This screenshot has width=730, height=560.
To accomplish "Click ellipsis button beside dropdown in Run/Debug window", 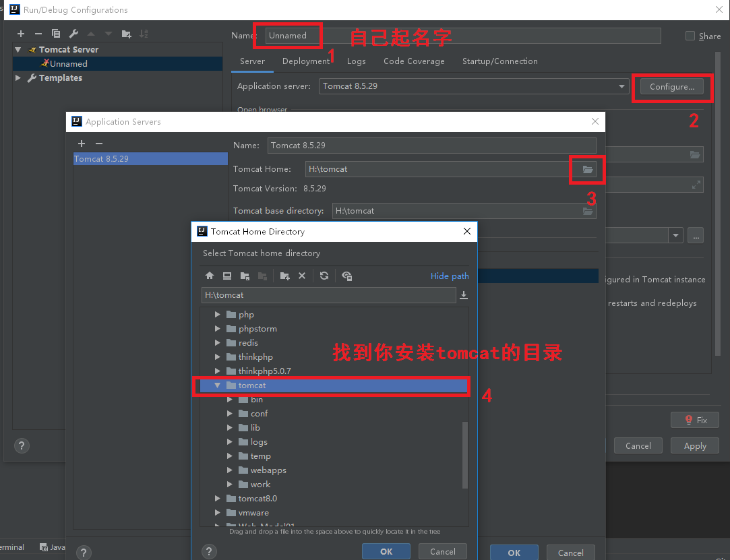I will click(x=696, y=236).
